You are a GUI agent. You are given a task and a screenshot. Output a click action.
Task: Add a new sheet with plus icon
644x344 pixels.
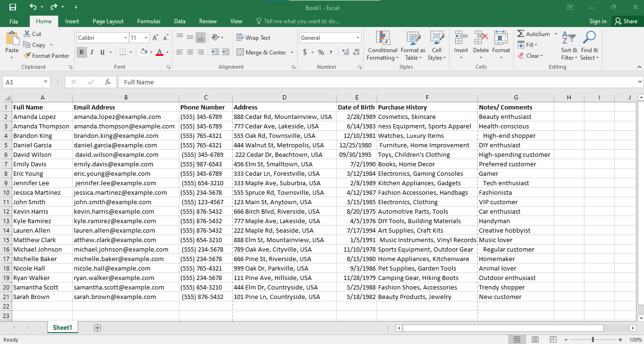coord(97,327)
